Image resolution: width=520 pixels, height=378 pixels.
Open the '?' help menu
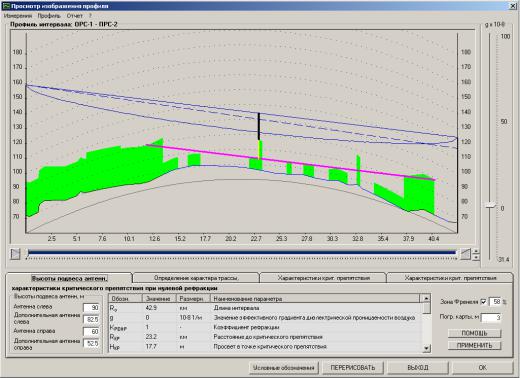point(90,16)
